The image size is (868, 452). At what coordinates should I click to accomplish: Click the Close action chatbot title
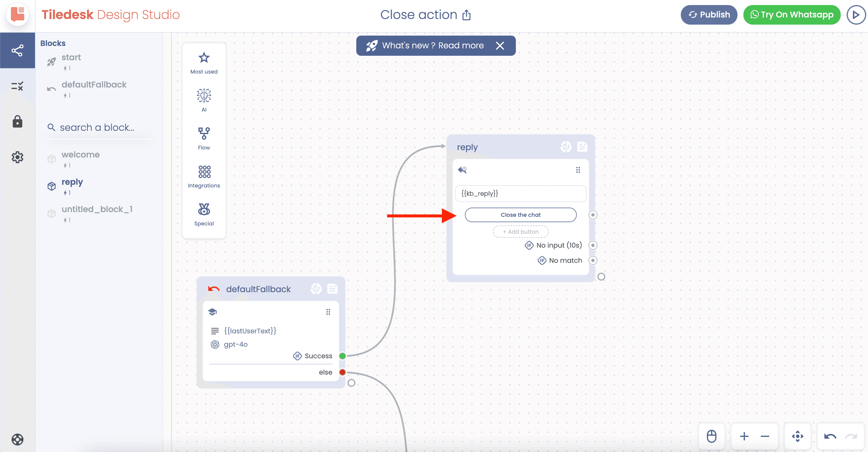[419, 15]
